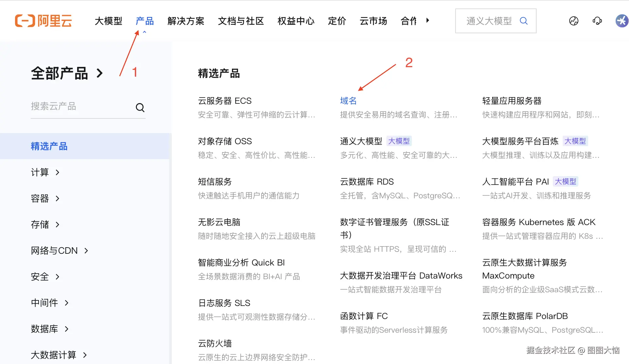Select 精选产品 in the sidebar
This screenshot has height=364, width=629.
coord(49,146)
